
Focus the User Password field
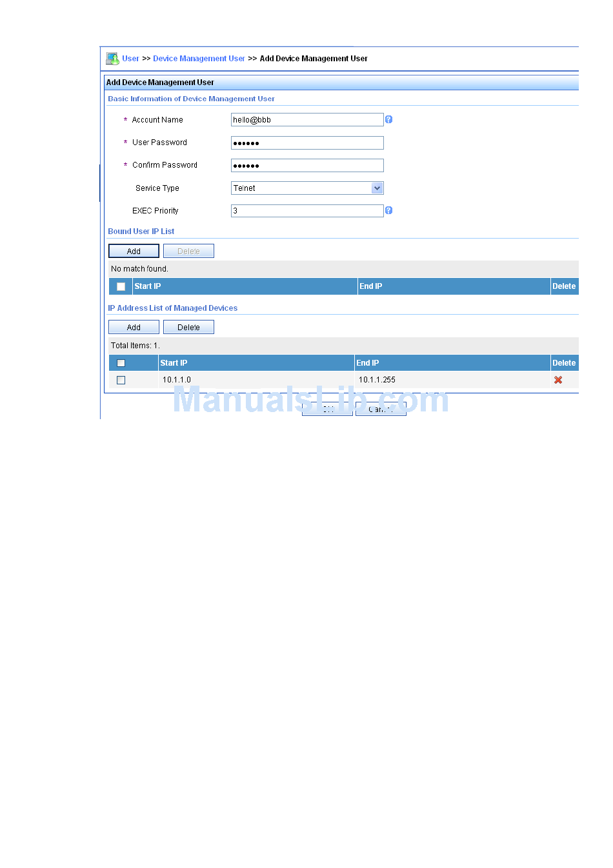(x=307, y=143)
